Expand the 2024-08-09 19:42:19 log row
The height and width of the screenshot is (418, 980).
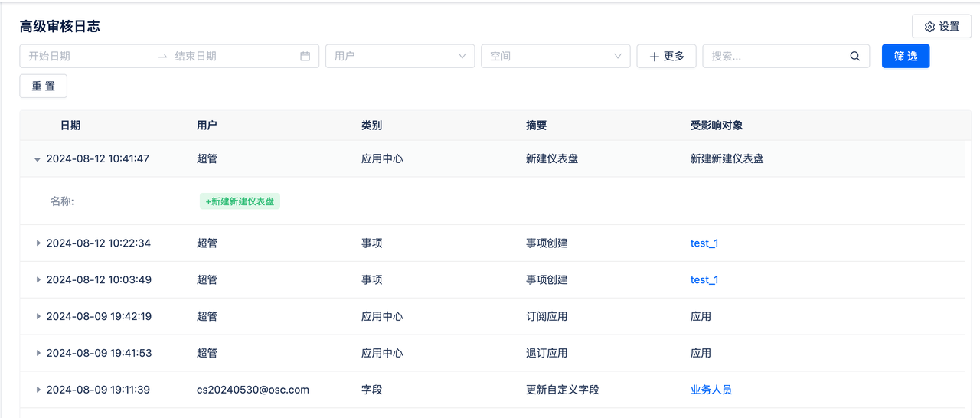tap(38, 317)
